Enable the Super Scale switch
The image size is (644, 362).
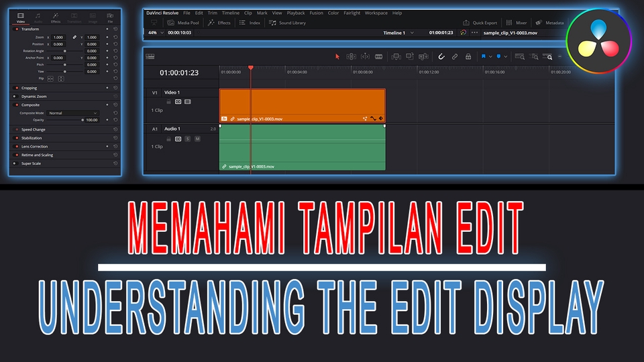point(15,164)
